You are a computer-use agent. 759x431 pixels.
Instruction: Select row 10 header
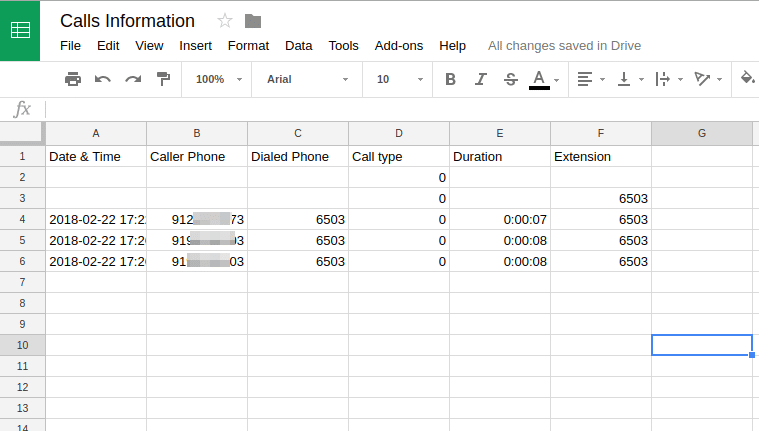(x=22, y=345)
